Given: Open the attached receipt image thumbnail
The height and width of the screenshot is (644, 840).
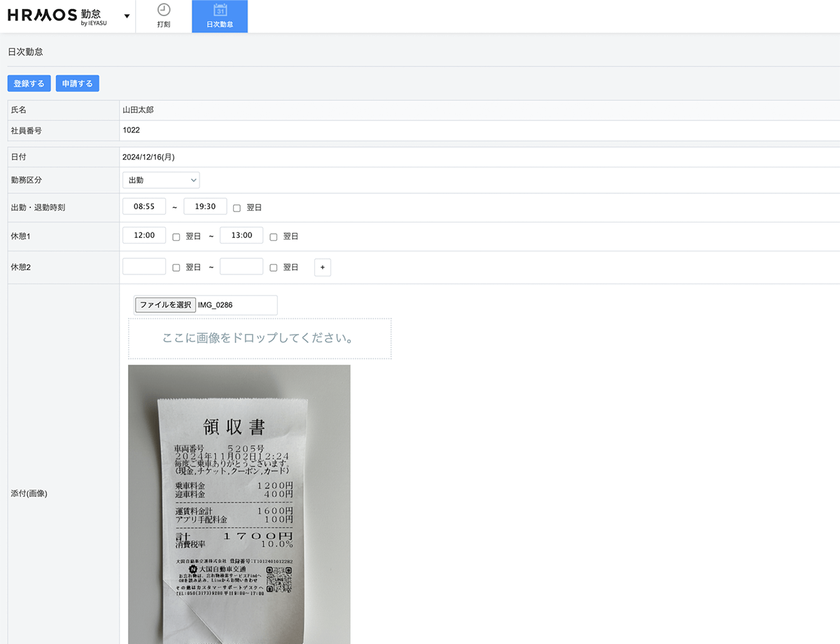Looking at the screenshot, I should click(239, 504).
